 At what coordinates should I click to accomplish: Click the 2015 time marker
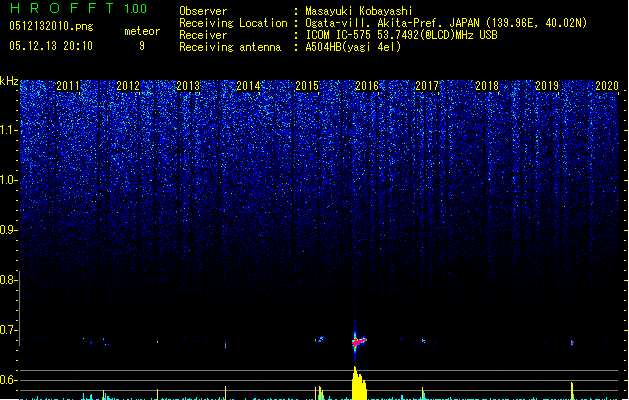(x=307, y=86)
